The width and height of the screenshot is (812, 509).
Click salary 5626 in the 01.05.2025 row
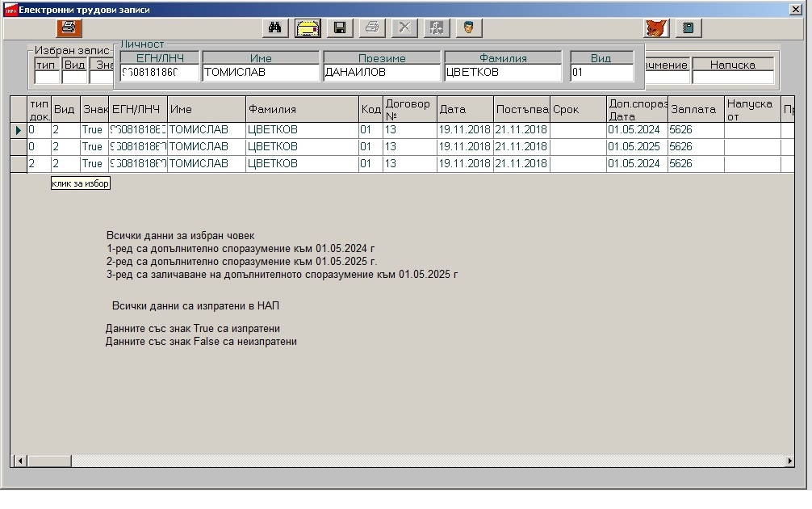point(696,147)
